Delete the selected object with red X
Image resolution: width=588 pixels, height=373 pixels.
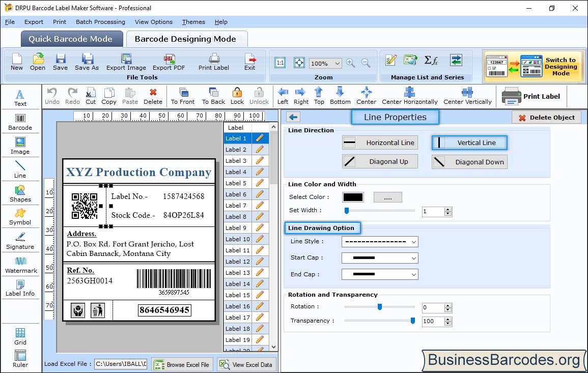click(x=153, y=96)
